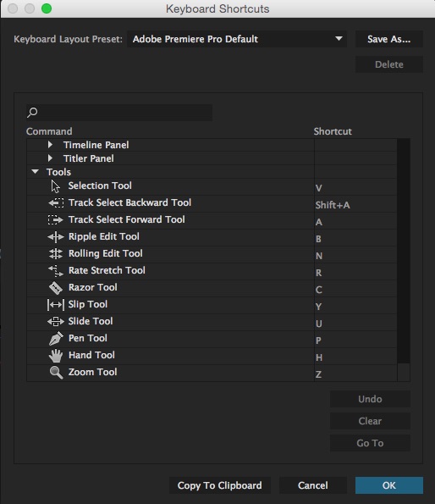The height and width of the screenshot is (504, 435).
Task: Click the Undo button
Action: click(370, 399)
